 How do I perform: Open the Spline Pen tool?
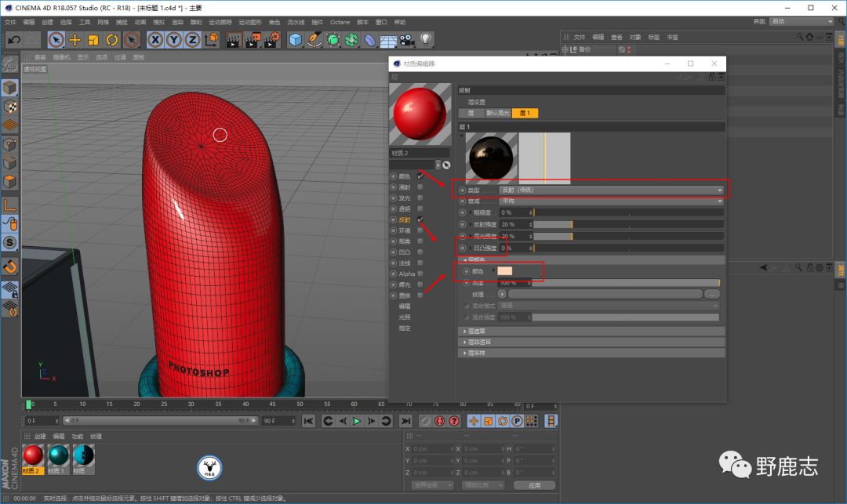314,39
